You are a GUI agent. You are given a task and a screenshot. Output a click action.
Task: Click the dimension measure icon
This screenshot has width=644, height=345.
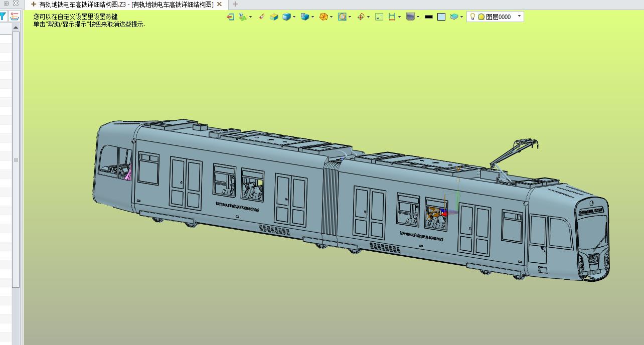point(392,17)
